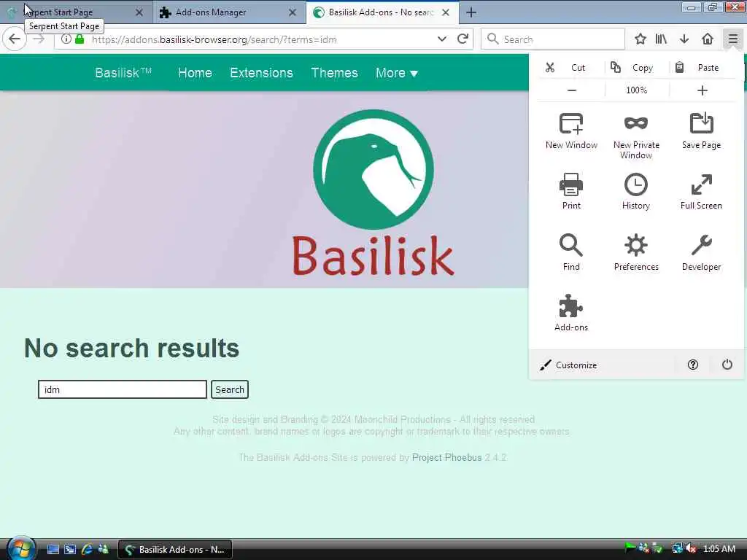
Task: Click the taskbar clock 1:05 AM
Action: coord(719,549)
